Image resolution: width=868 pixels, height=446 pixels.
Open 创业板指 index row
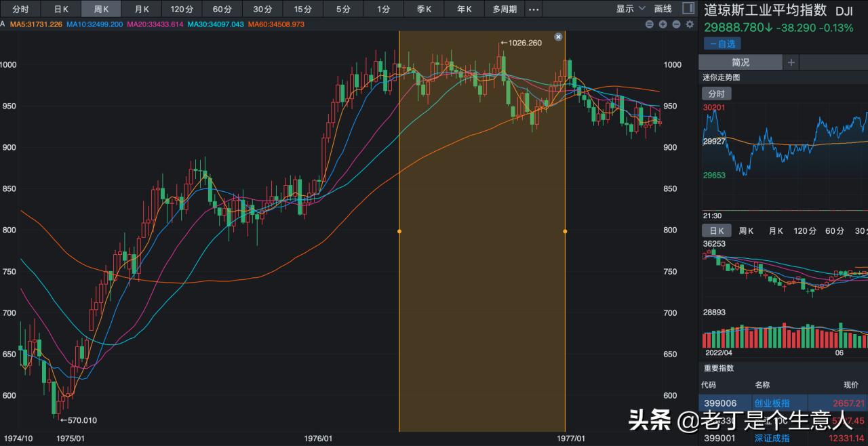[772, 403]
